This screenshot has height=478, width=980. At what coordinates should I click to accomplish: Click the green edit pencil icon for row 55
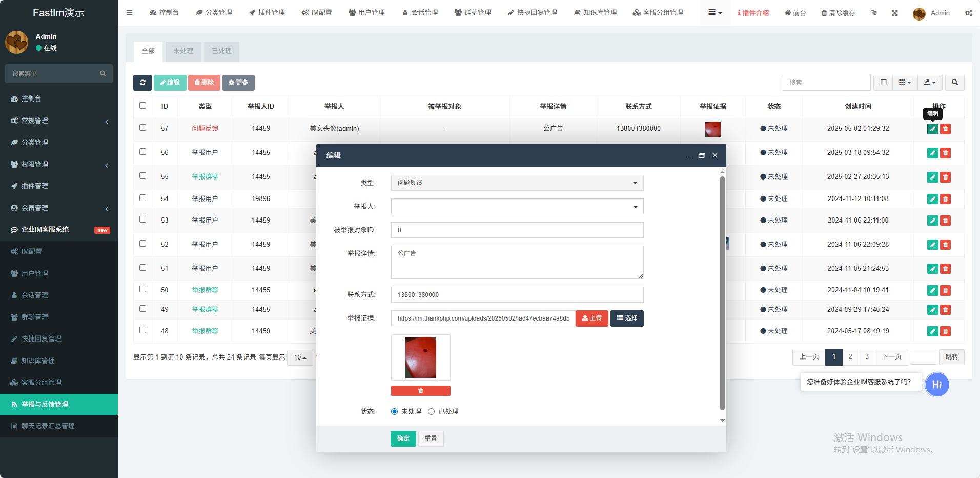pyautogui.click(x=932, y=177)
